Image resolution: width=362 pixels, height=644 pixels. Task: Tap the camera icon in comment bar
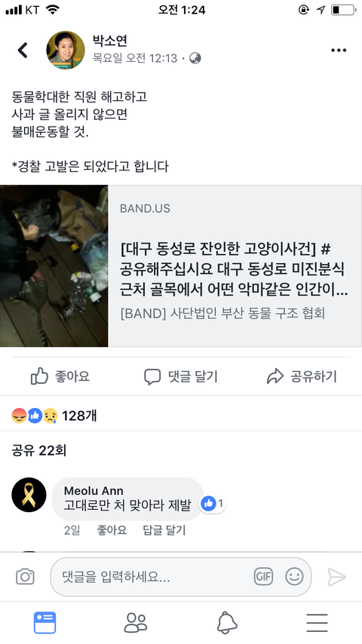point(25,577)
